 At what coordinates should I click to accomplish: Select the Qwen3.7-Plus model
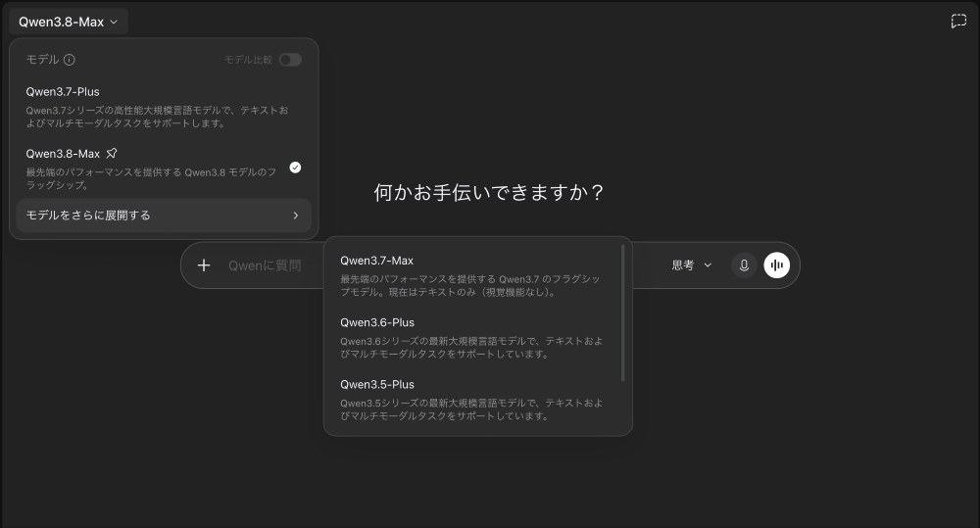[164, 106]
